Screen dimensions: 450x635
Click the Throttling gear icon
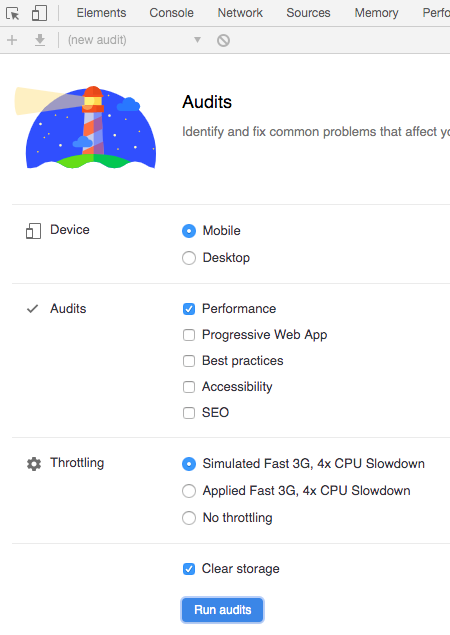click(x=34, y=464)
